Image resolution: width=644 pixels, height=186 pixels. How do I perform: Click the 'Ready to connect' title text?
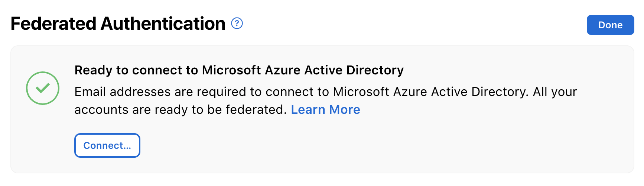239,70
